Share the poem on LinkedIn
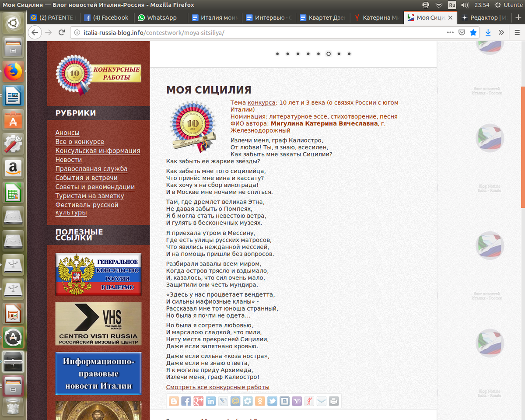This screenshot has width=525, height=420. [x=211, y=401]
